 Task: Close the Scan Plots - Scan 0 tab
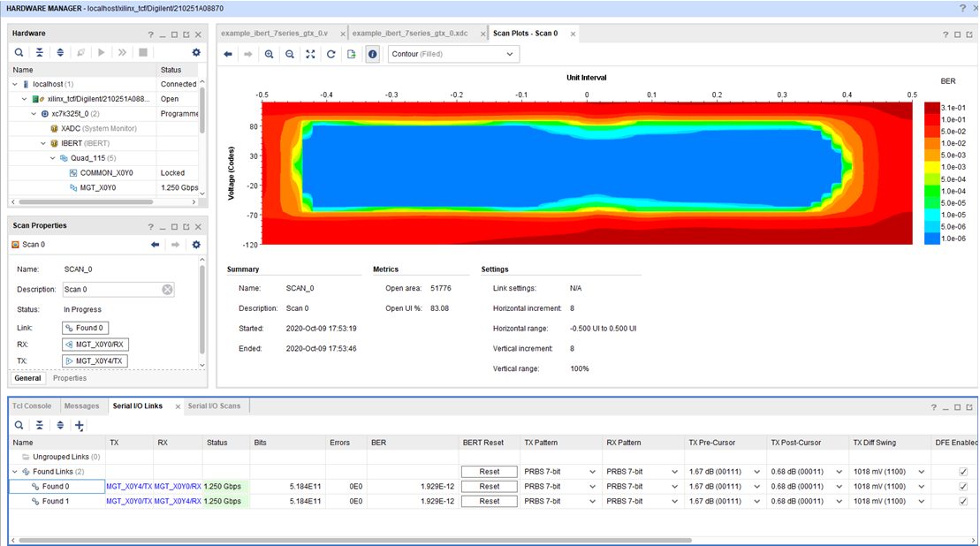573,34
